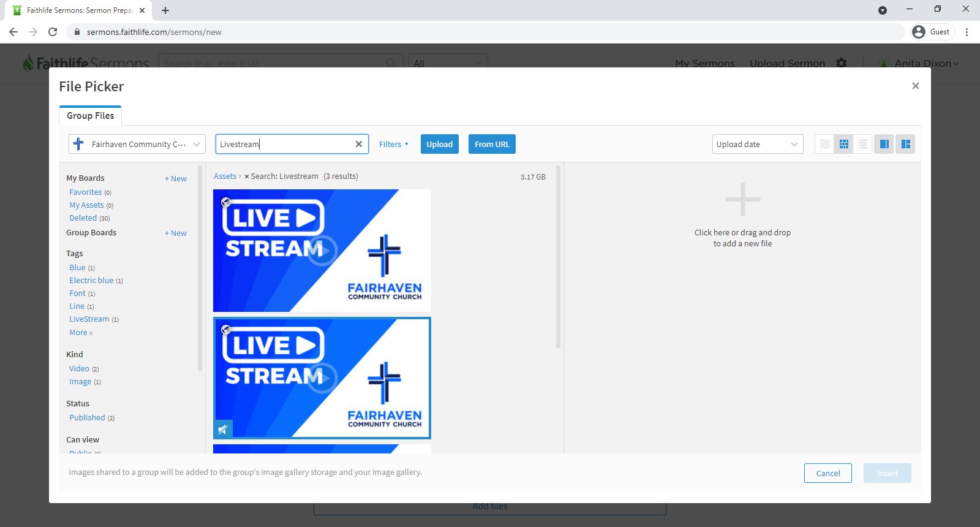
Task: Switch to list view layout
Action: (x=863, y=144)
